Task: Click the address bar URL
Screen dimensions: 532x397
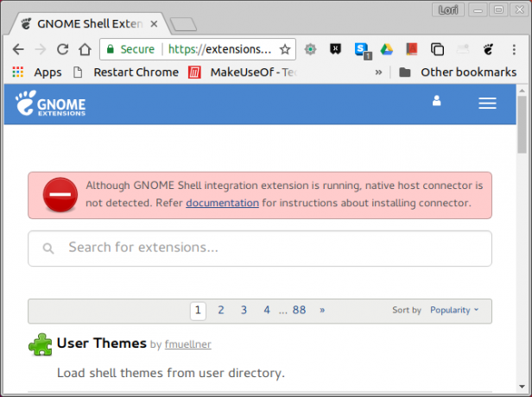Action: pos(220,49)
